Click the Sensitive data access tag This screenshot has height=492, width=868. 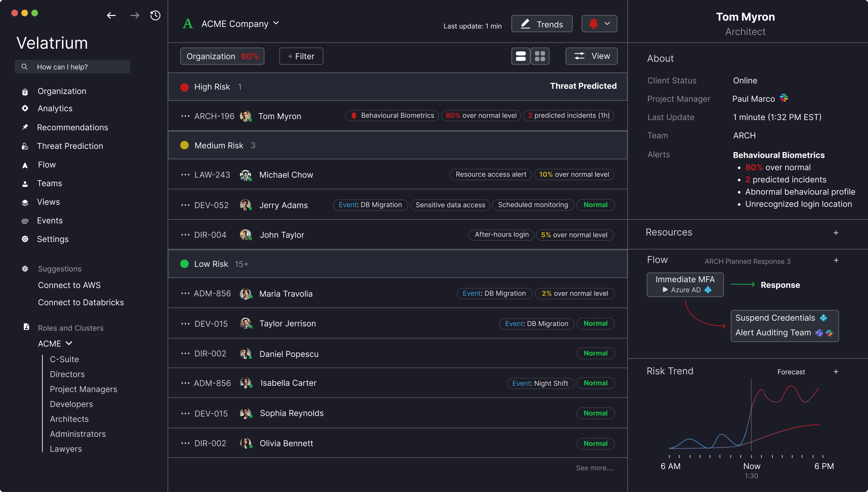tap(450, 205)
